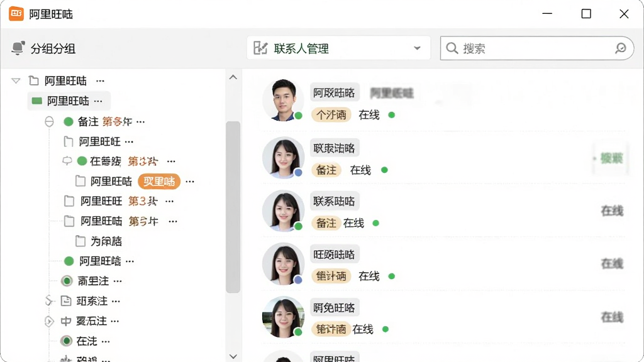The width and height of the screenshot is (644, 362).
Task: Open ellipsis menu on 阿里旺咕 row with orange 第 text
Action: [x=173, y=221]
